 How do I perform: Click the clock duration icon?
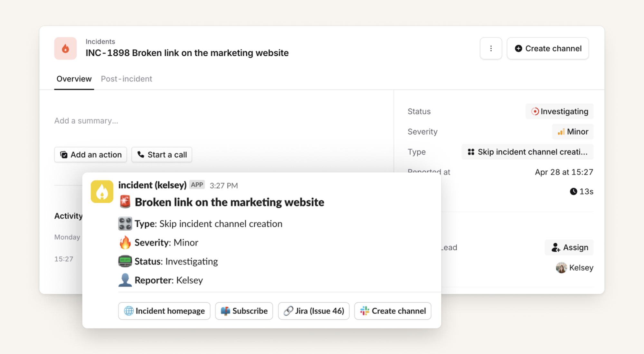(573, 192)
